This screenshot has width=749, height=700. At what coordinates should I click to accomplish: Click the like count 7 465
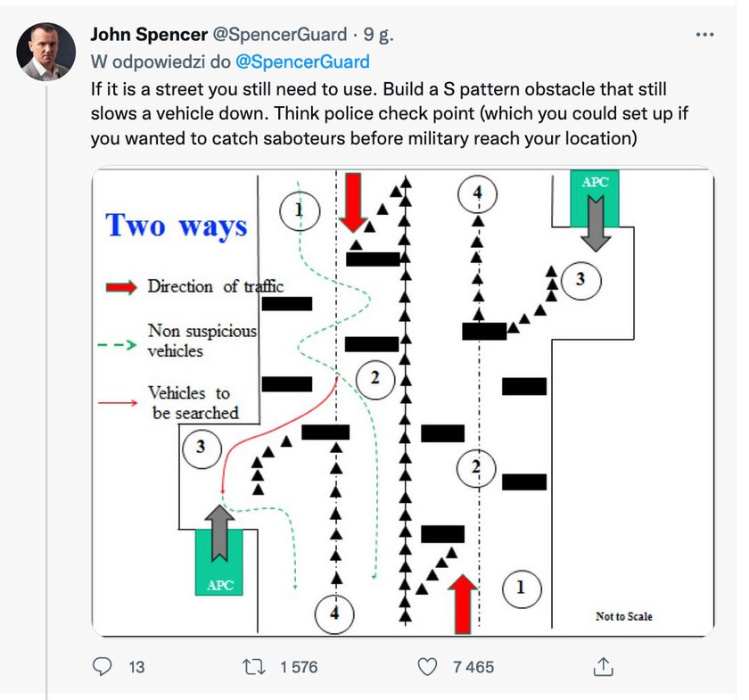473,667
